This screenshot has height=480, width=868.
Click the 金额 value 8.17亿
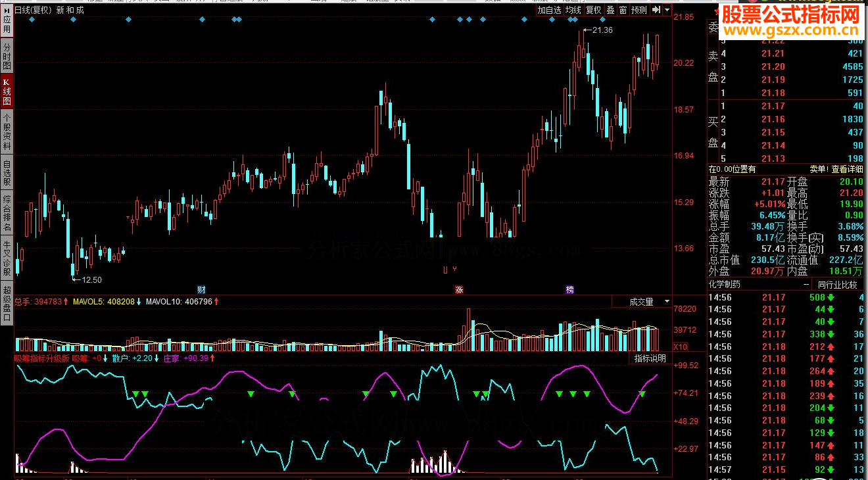click(770, 237)
